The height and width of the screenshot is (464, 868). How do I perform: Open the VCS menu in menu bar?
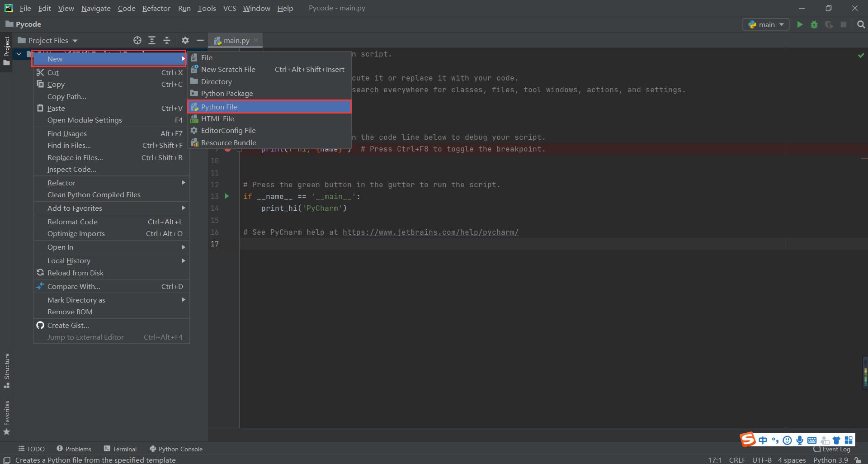(x=230, y=8)
